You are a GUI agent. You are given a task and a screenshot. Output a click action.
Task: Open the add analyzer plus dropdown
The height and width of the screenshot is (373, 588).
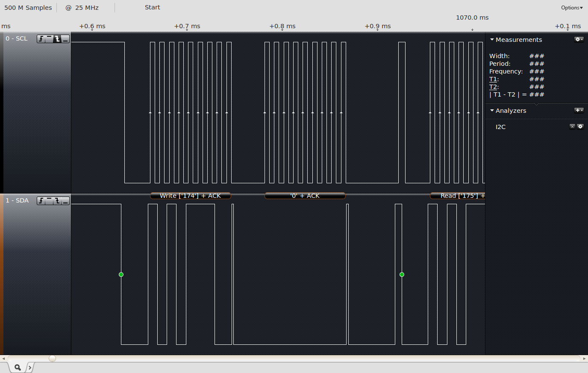click(x=579, y=110)
